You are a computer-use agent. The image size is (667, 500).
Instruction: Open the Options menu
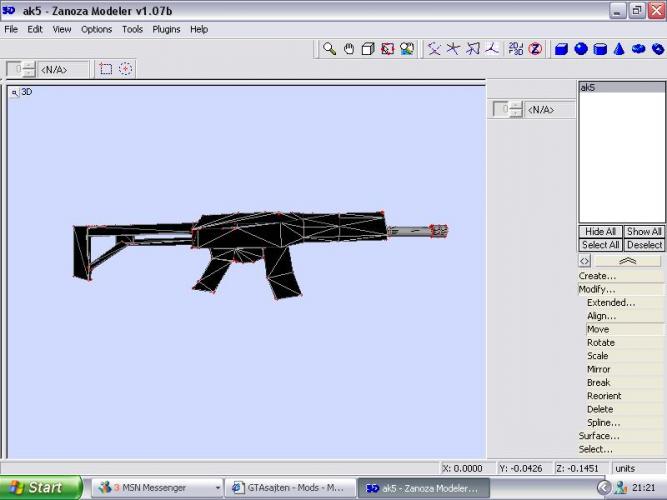pos(96,29)
